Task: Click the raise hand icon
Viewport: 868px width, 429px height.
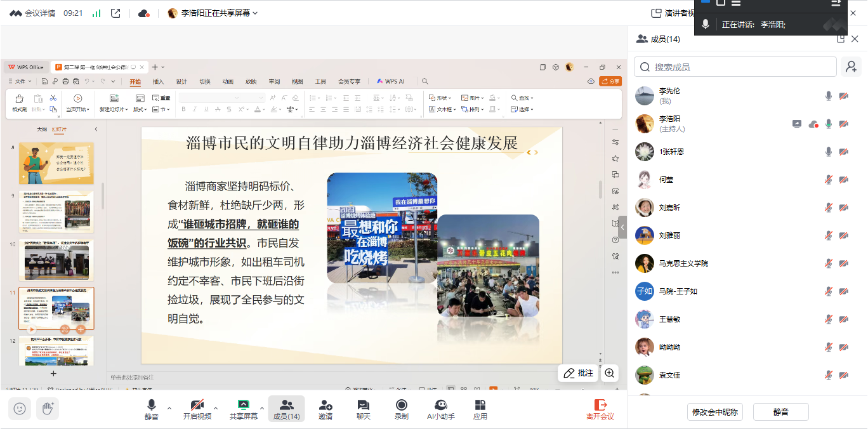Action: [x=48, y=408]
